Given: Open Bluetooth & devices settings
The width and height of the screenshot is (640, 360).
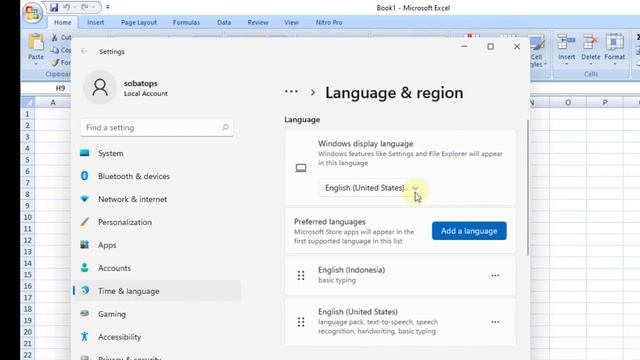Looking at the screenshot, I should point(157,176).
